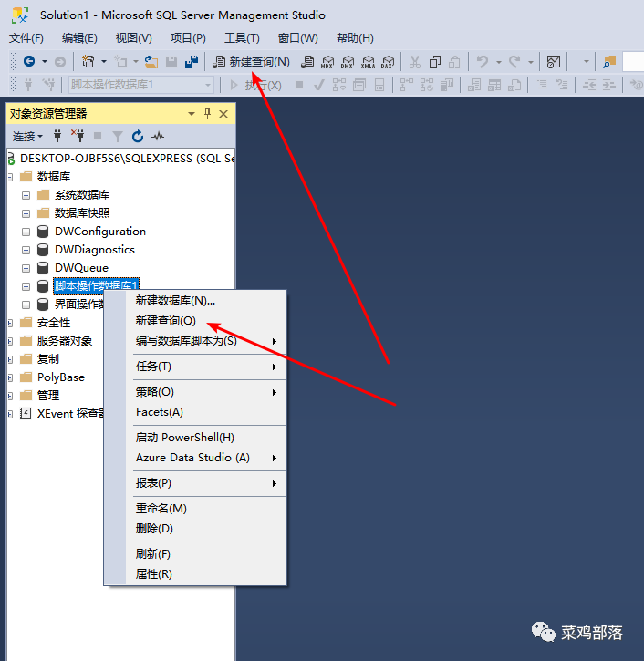Viewport: 644px width, 661px height.
Task: Click the Open File folder icon
Action: point(151,62)
